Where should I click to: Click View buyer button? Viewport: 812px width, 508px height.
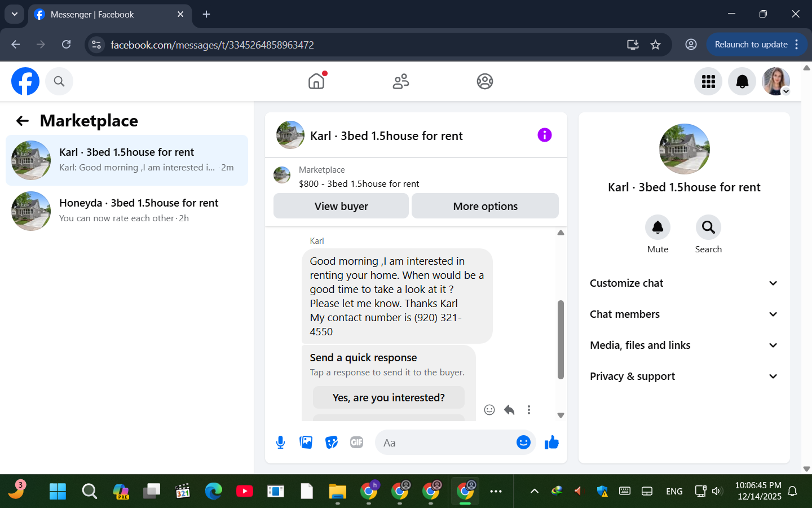pyautogui.click(x=341, y=206)
